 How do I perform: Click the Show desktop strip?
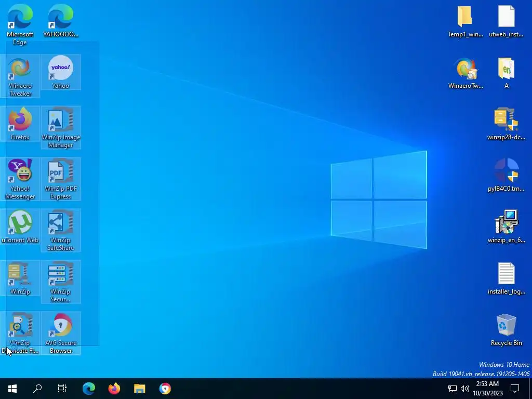point(530,389)
